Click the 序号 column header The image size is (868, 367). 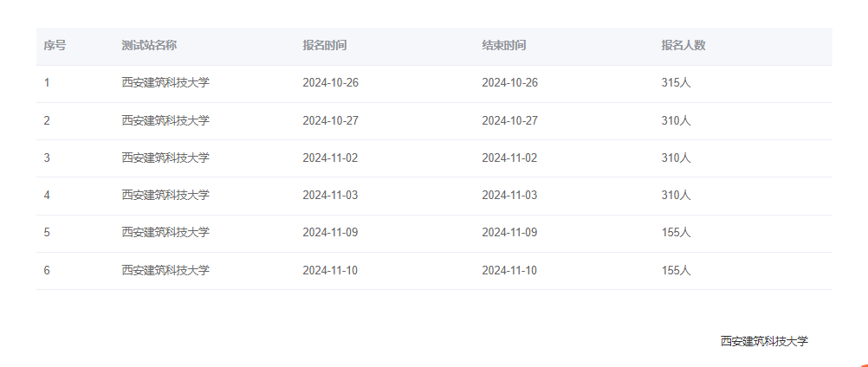[x=55, y=45]
